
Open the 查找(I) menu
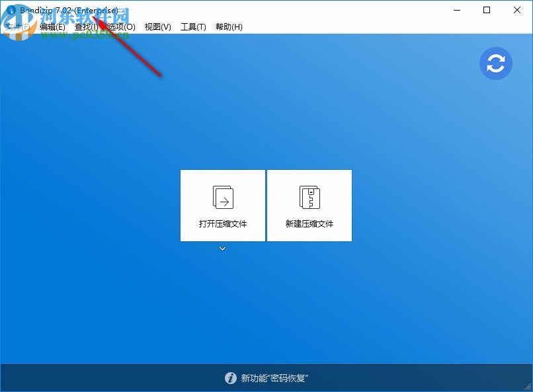(88, 26)
